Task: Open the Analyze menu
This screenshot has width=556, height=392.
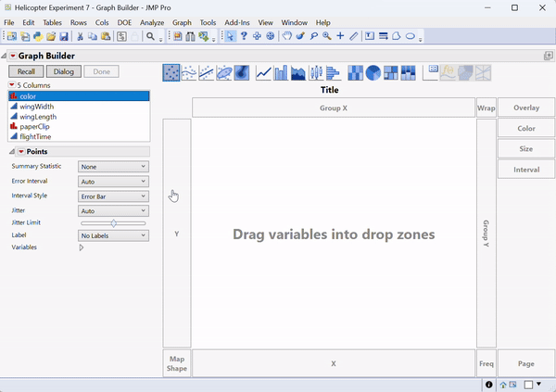Action: [x=151, y=22]
